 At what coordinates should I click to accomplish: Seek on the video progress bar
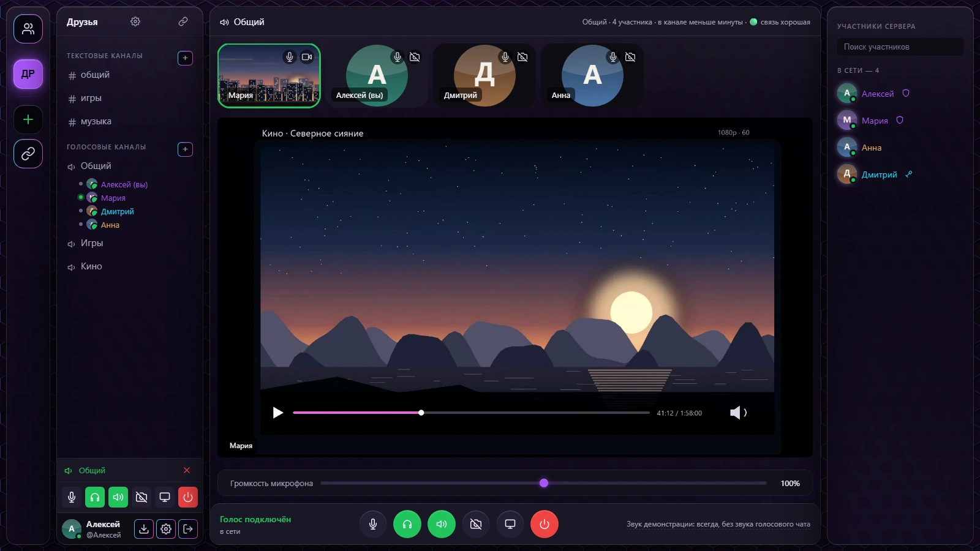coord(471,413)
